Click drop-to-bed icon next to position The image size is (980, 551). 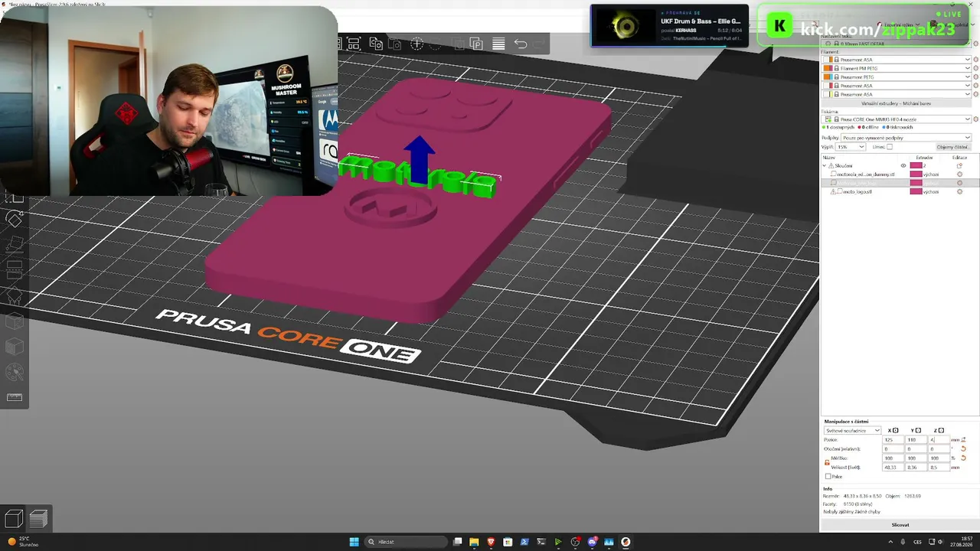tap(963, 440)
